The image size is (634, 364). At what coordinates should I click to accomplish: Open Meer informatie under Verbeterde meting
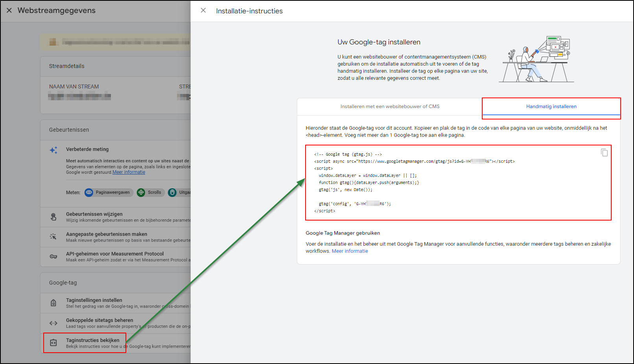tap(129, 172)
